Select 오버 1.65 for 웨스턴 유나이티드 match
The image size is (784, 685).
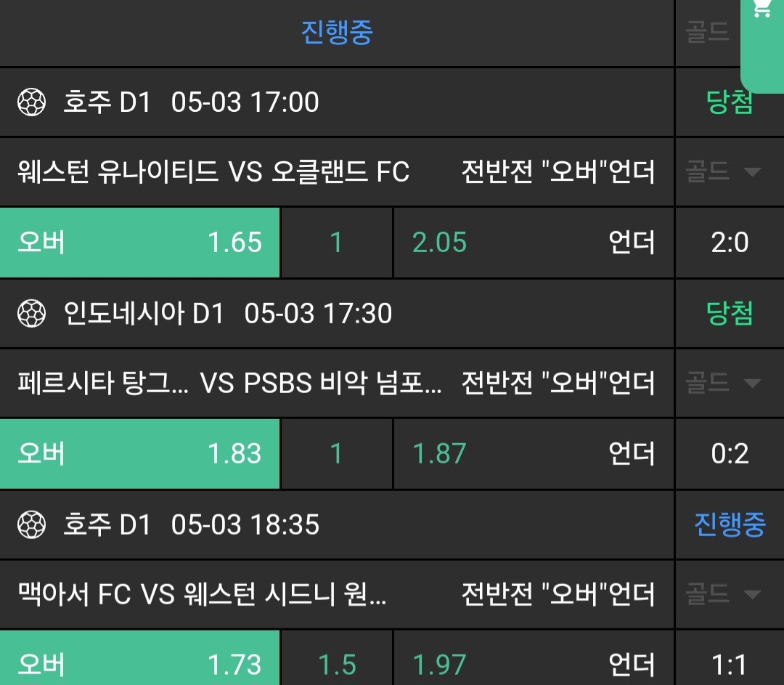point(139,243)
